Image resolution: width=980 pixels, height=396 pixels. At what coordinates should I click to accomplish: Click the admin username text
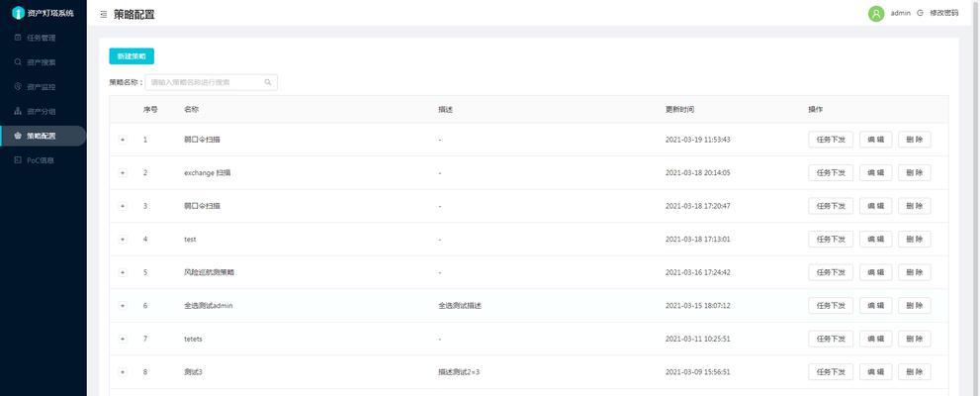900,13
